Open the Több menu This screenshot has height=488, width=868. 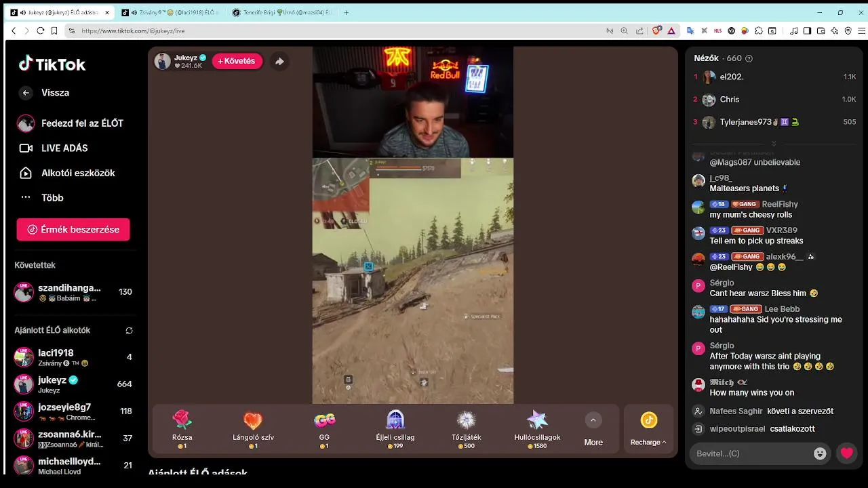(x=41, y=198)
